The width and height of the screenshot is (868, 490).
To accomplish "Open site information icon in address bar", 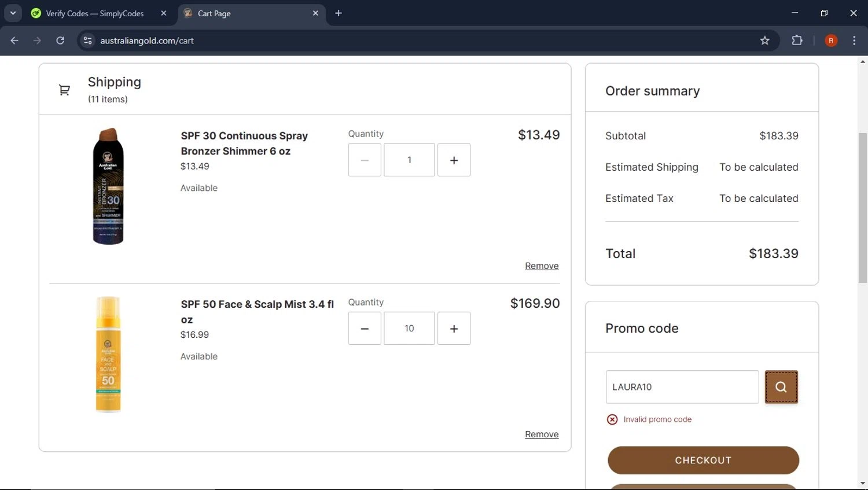I will (x=87, y=40).
